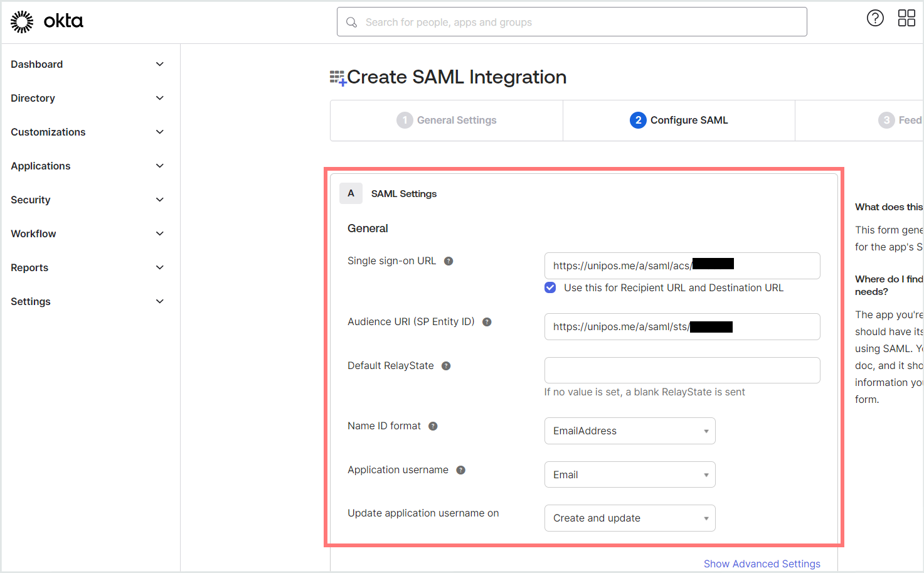This screenshot has height=573, width=924.
Task: Click the Default RelayState input field
Action: click(682, 370)
